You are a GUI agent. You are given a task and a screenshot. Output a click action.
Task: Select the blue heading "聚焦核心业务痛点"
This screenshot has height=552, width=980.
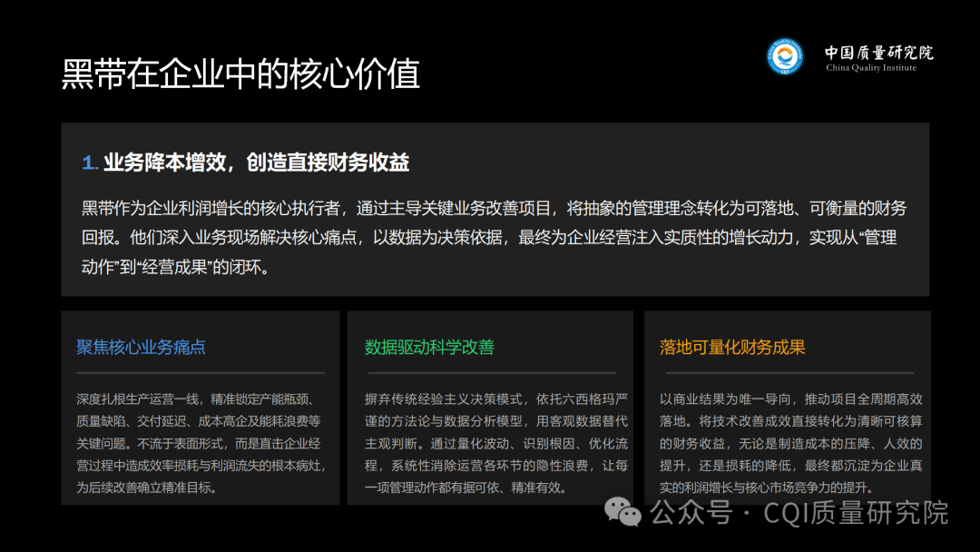142,347
